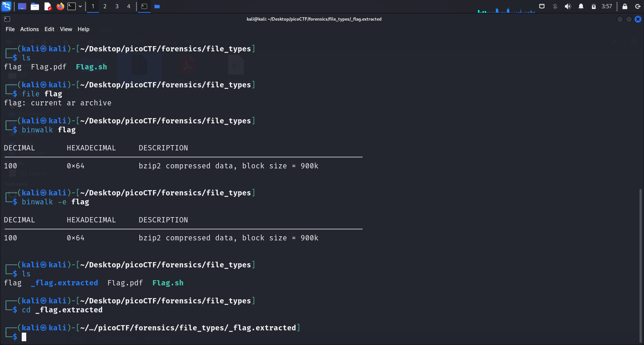Image resolution: width=644 pixels, height=345 pixels.
Task: Click the network connection tray icon
Action: pyautogui.click(x=542, y=6)
